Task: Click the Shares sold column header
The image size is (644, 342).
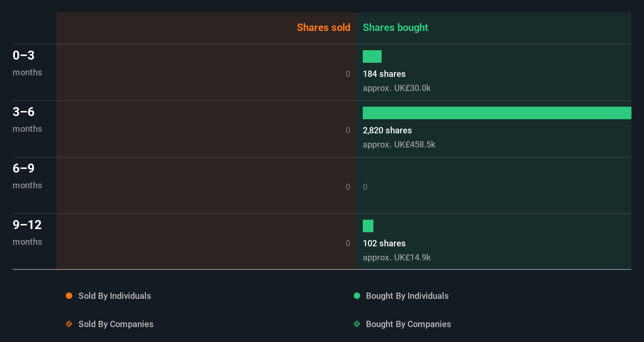Action: tap(324, 27)
